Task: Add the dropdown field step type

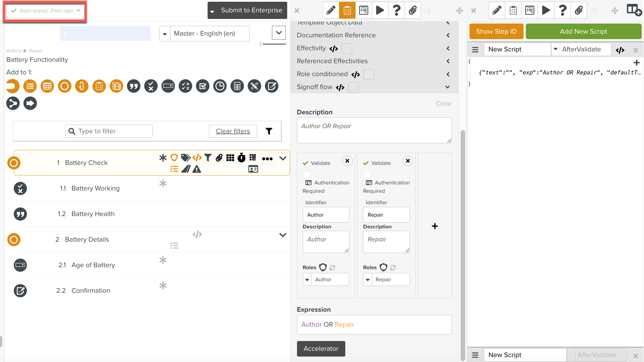Action: (168, 86)
